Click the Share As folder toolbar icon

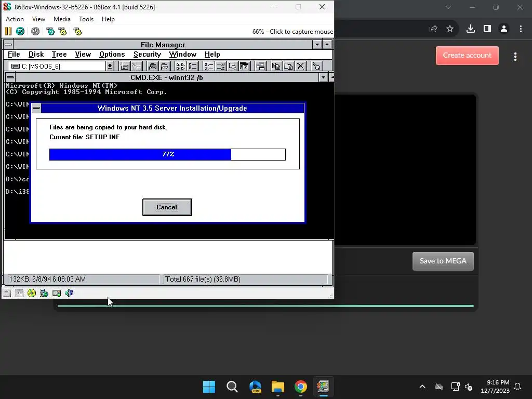pyautogui.click(x=152, y=66)
